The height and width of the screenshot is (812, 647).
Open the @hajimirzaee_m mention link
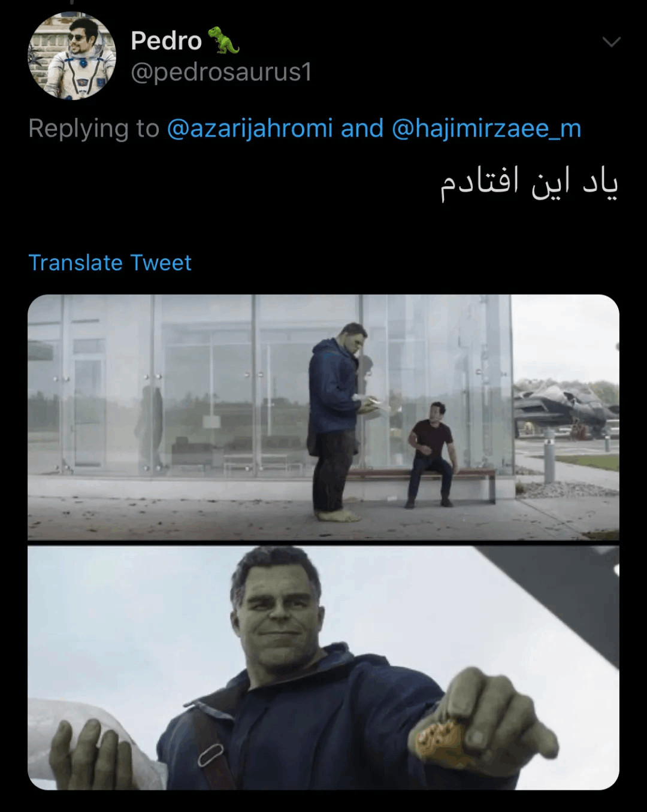486,129
